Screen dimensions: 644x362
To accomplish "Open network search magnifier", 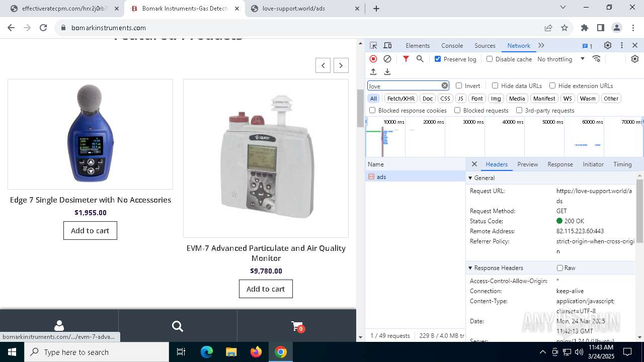I will 420,59.
